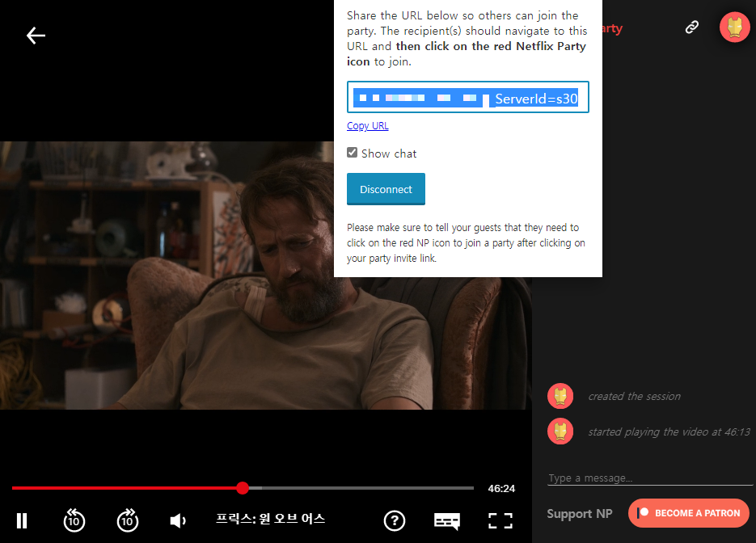Skip forward 10 seconds

pyautogui.click(x=128, y=520)
